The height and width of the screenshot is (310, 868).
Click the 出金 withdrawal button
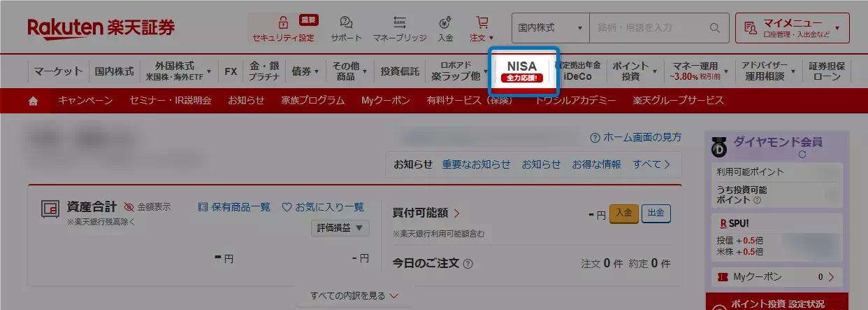[656, 213]
